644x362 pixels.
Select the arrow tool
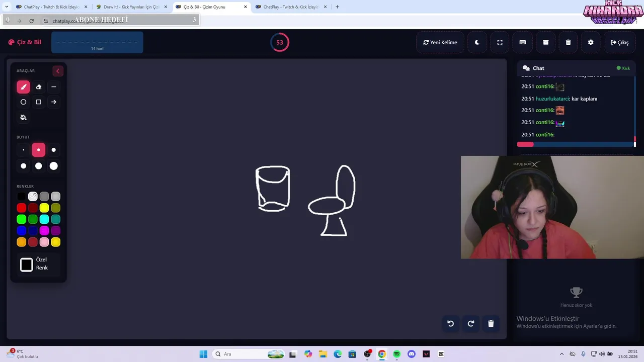[54, 102]
